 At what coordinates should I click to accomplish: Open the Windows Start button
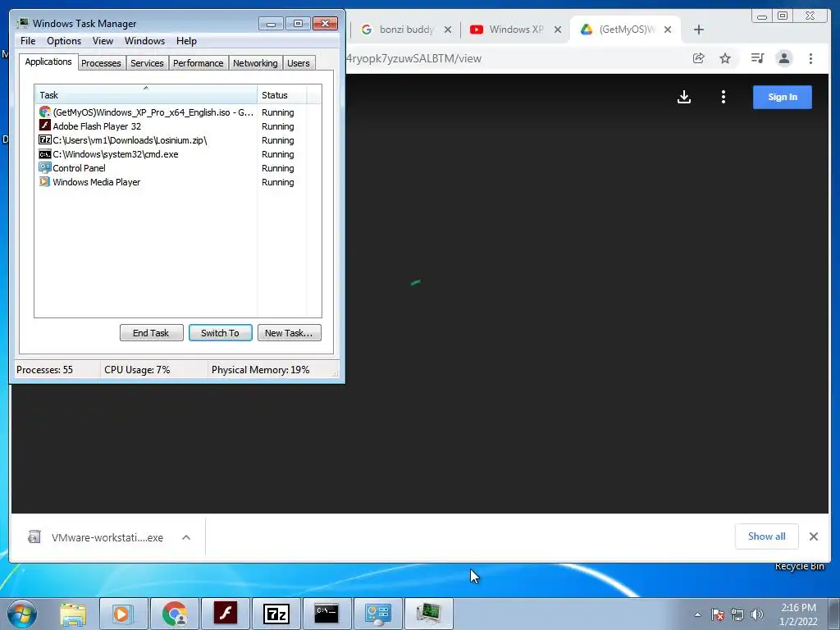(x=22, y=614)
